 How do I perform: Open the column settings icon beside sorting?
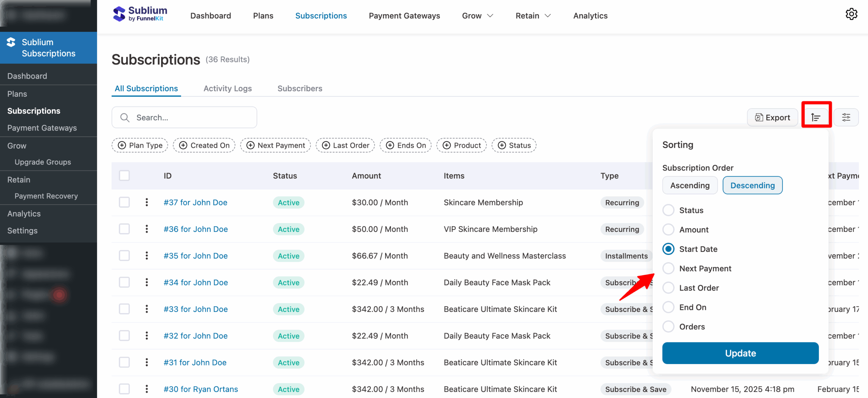846,117
